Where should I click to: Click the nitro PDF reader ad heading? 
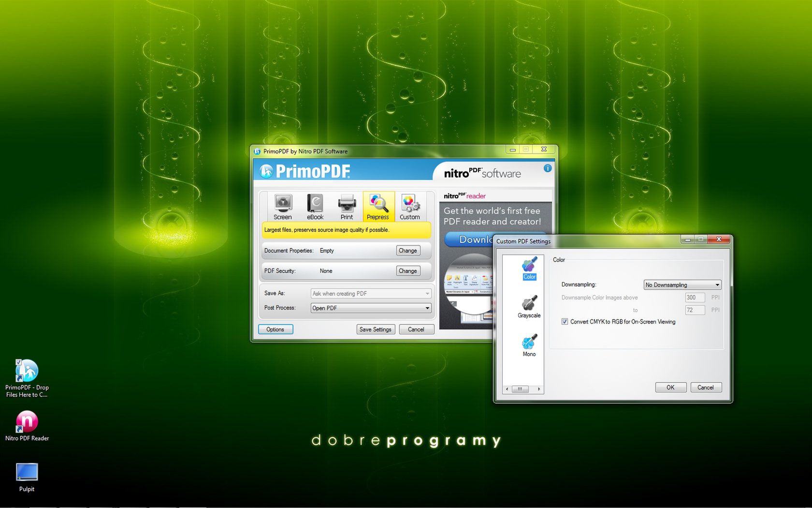pos(464,196)
